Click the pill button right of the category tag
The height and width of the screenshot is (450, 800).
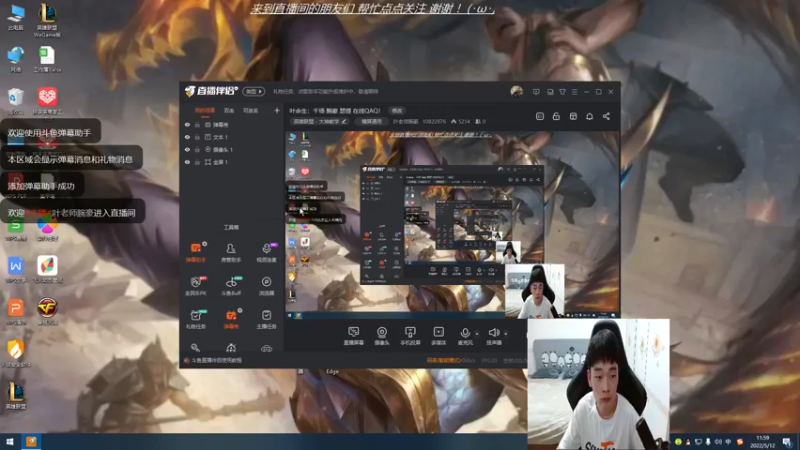point(371,121)
